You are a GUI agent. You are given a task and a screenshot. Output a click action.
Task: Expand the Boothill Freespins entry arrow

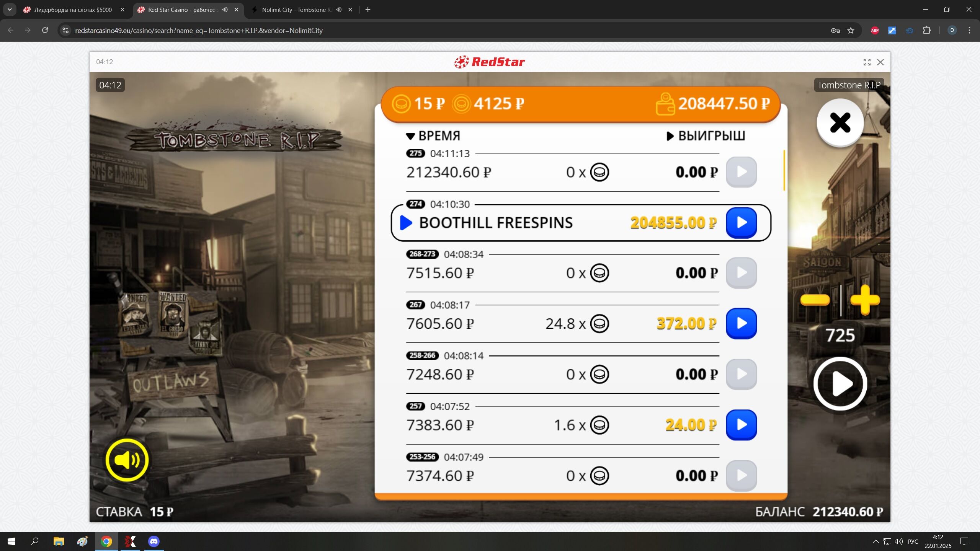[406, 223]
